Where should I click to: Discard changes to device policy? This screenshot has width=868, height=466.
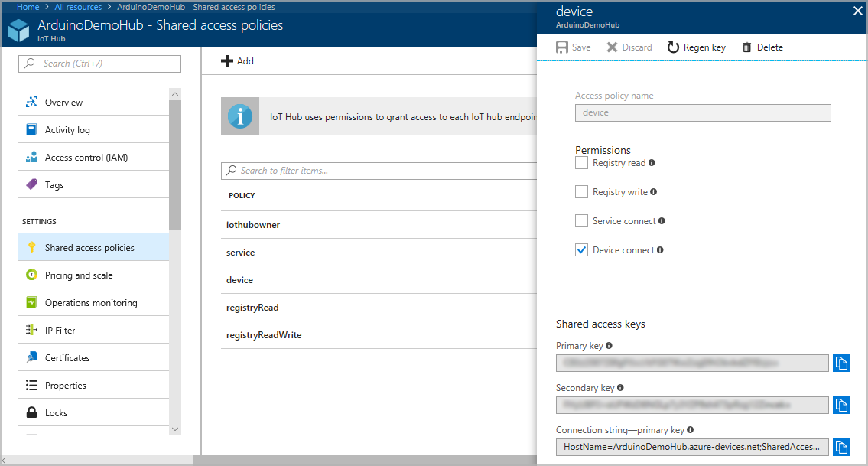coord(629,47)
